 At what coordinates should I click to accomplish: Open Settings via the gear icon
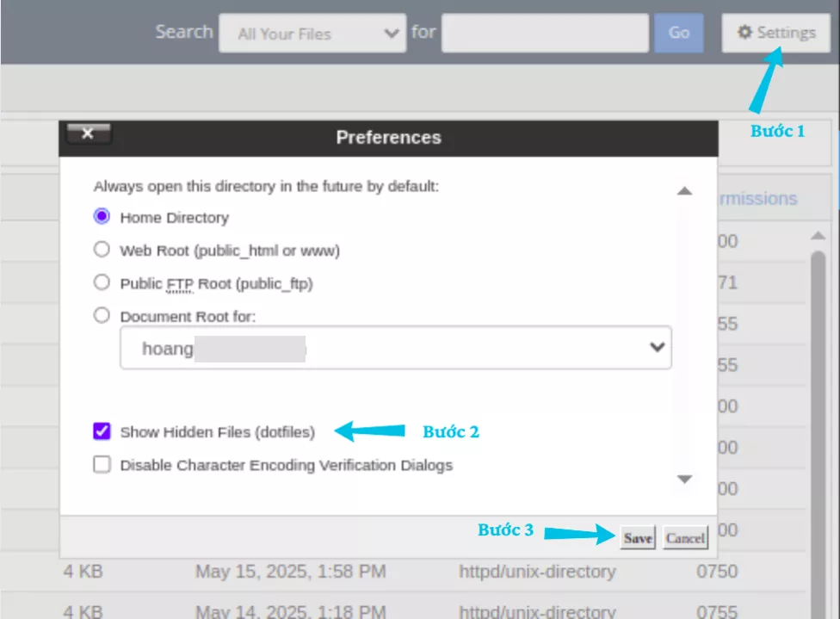click(x=775, y=32)
